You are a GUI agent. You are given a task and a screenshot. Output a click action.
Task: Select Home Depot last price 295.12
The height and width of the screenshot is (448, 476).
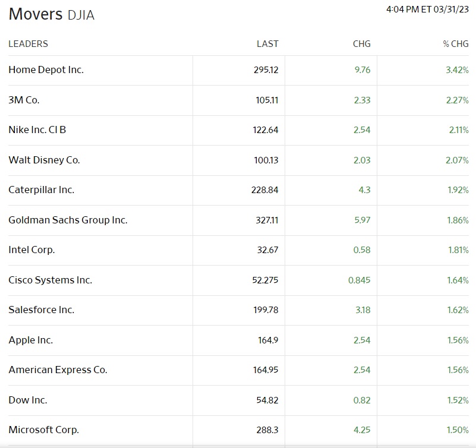(266, 70)
